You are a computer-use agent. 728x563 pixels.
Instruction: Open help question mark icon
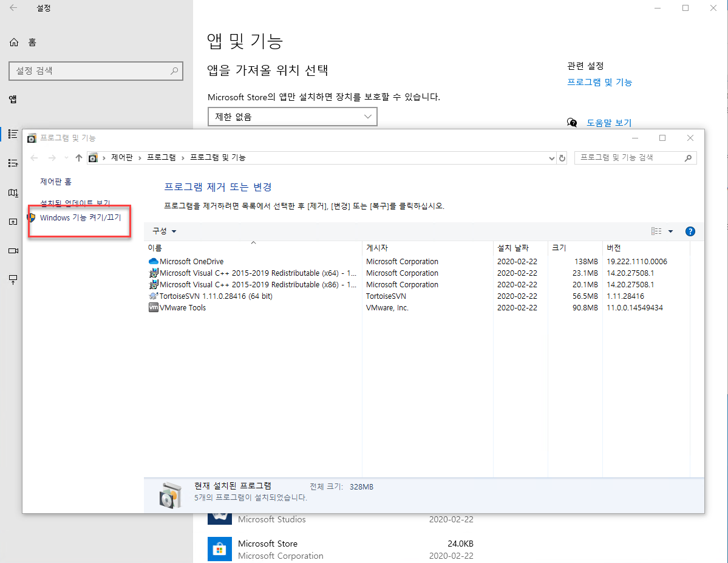690,231
